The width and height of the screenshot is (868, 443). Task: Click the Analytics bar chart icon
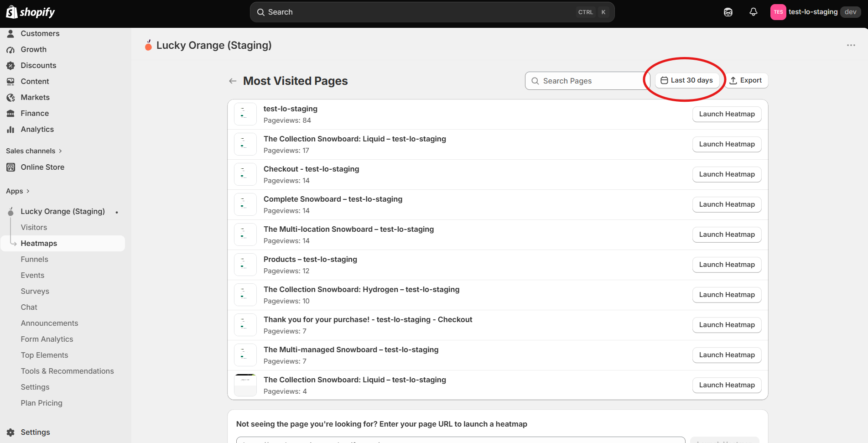(10, 129)
